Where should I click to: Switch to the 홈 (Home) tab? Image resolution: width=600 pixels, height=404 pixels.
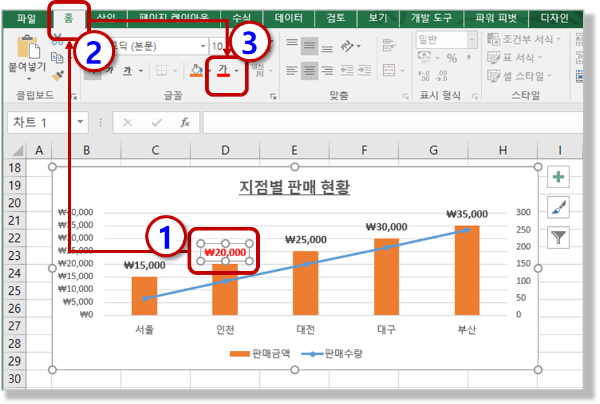(68, 18)
